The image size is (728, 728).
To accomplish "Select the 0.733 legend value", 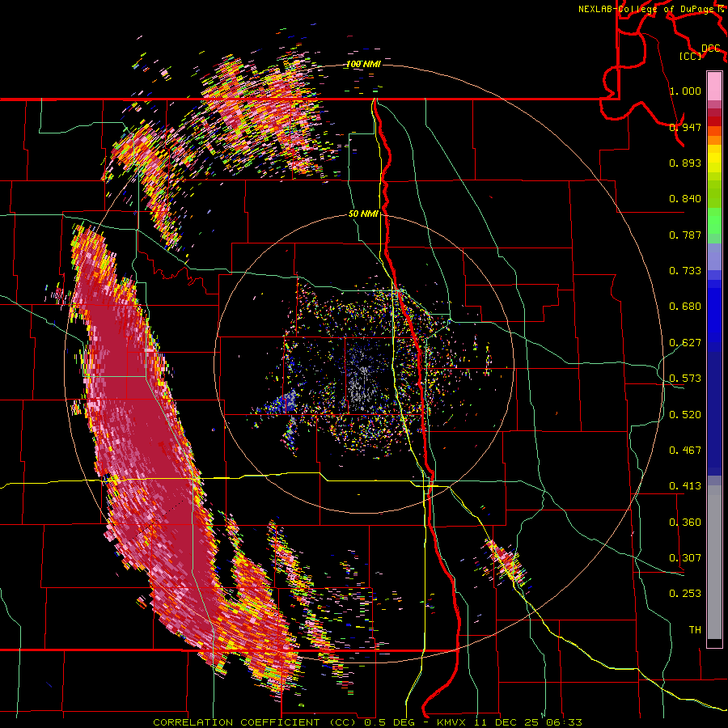I will (685, 271).
